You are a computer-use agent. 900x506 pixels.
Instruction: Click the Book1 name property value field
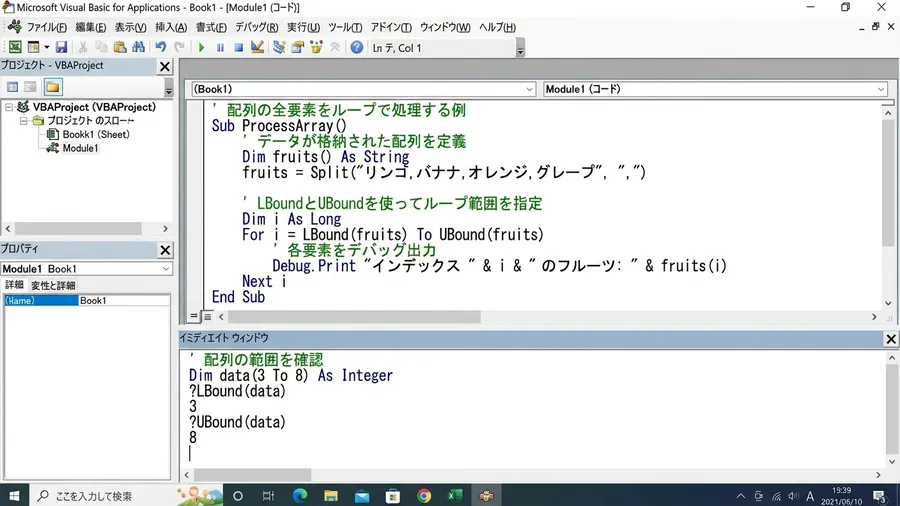pos(123,301)
